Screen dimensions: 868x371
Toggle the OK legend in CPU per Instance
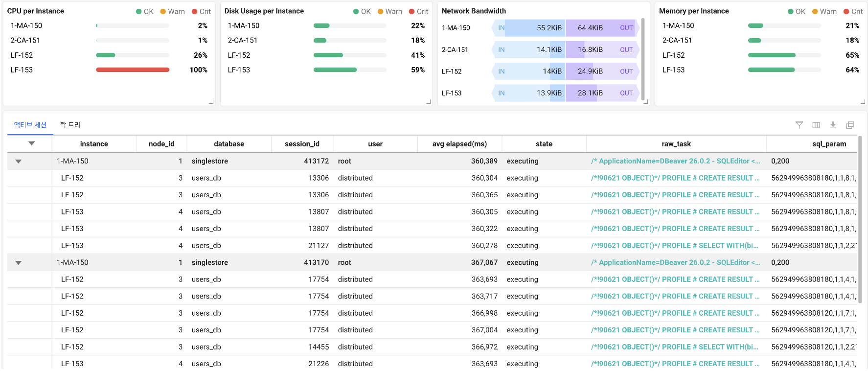(x=145, y=12)
